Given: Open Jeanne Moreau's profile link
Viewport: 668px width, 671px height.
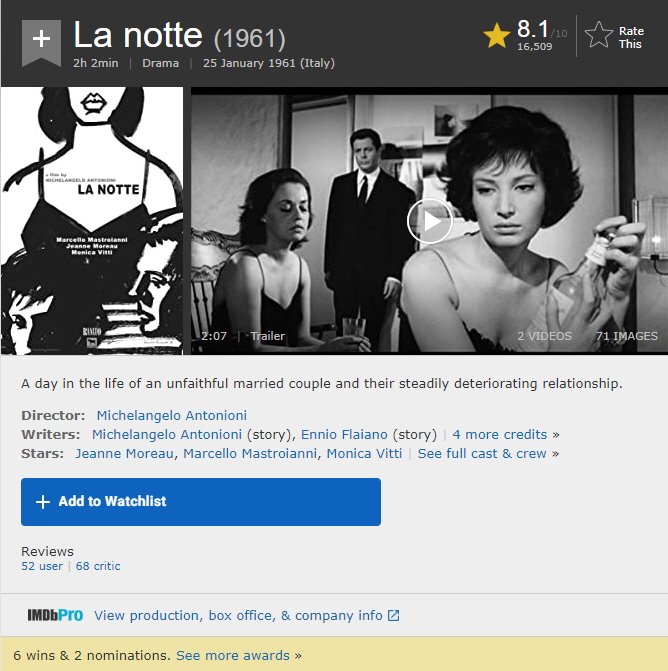Looking at the screenshot, I should (x=128, y=454).
